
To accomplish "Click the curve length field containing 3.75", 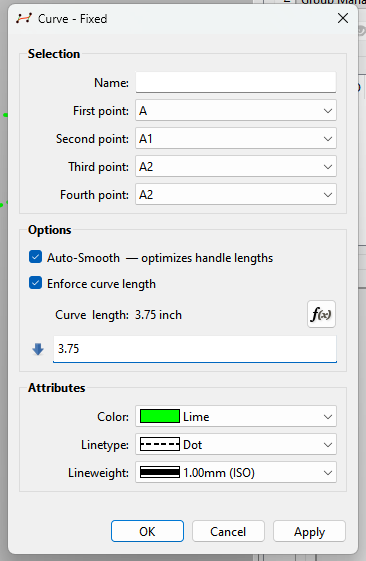I will point(195,349).
